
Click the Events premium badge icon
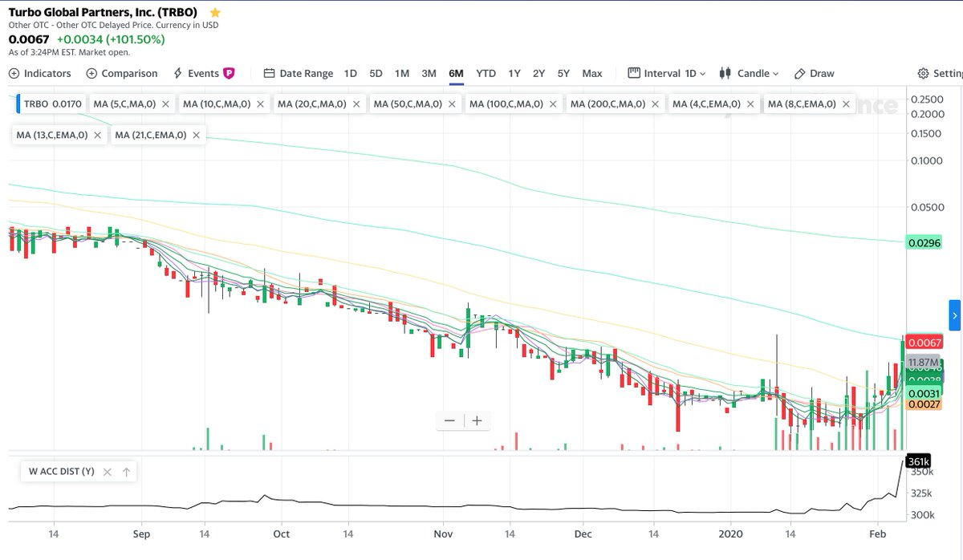click(229, 73)
